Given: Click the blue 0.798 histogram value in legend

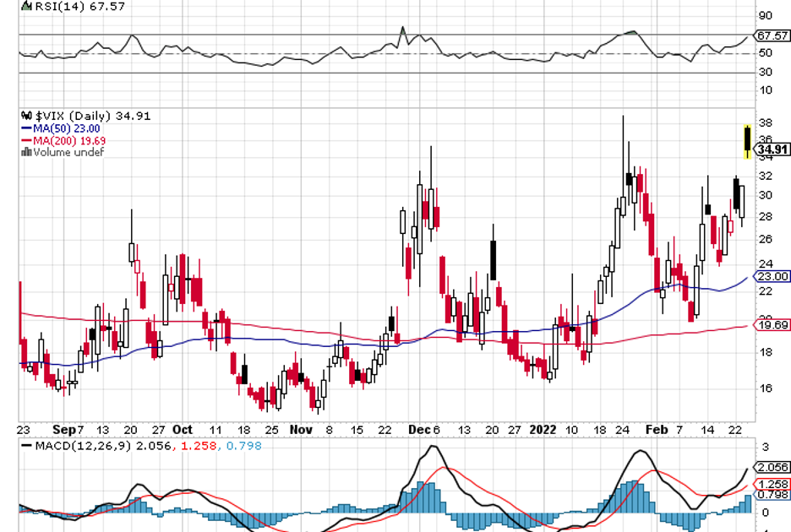Looking at the screenshot, I should click(x=244, y=446).
